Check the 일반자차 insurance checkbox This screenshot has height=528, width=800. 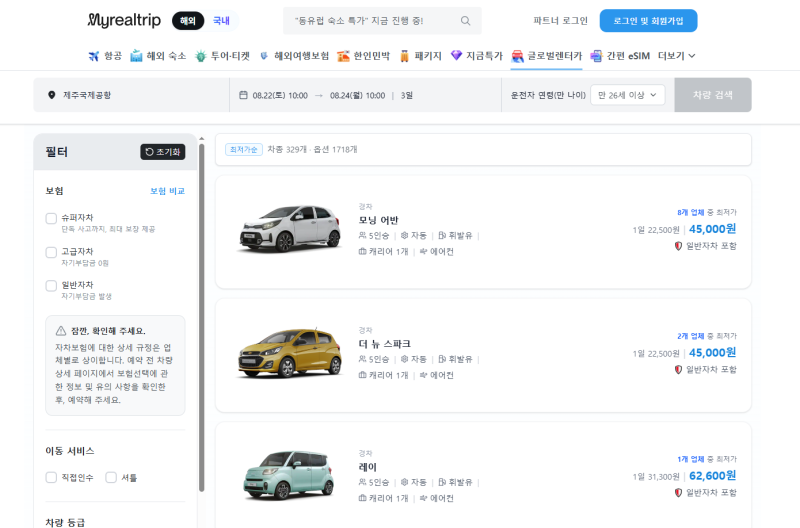point(51,286)
